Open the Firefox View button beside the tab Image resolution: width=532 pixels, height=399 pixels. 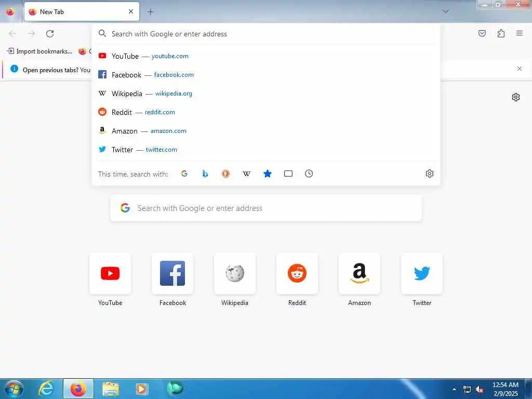[x=10, y=11]
